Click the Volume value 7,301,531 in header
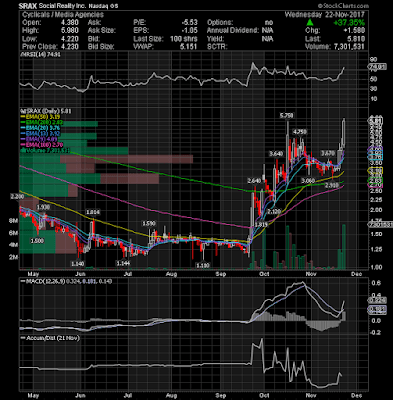Viewport: 393px width, 400px height. [349, 47]
